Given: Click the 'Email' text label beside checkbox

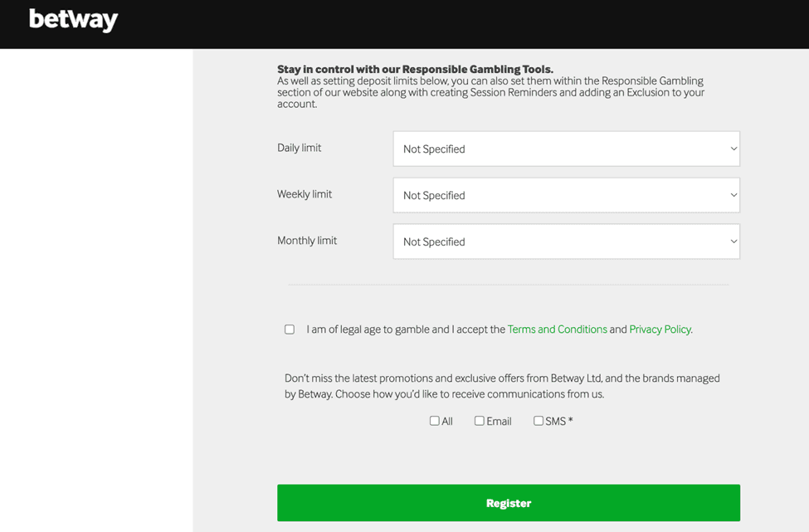Looking at the screenshot, I should [499, 422].
